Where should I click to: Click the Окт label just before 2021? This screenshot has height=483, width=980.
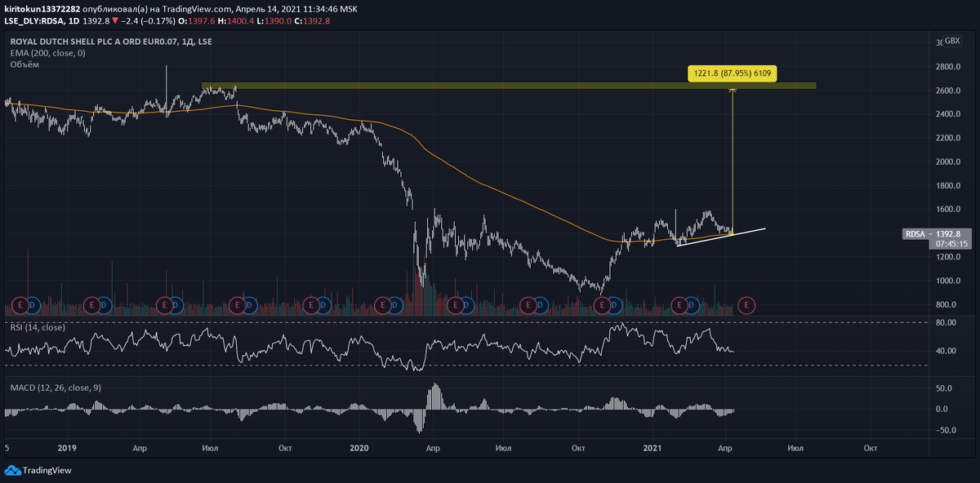pyautogui.click(x=578, y=448)
